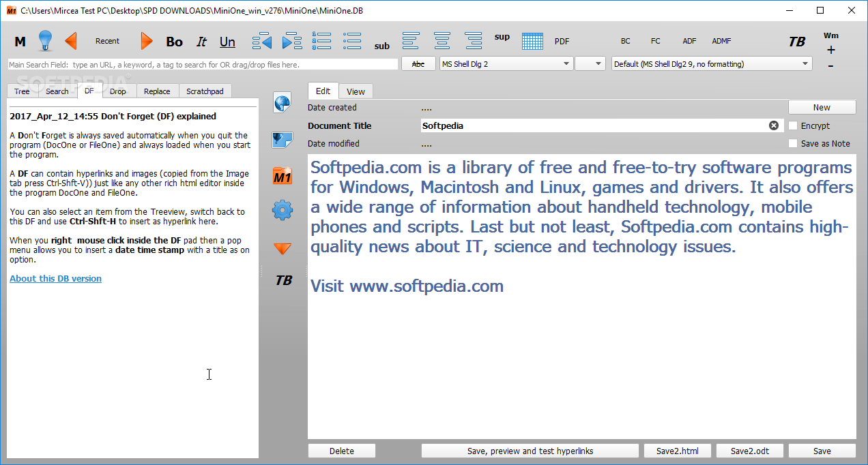868x465 pixels.
Task: Click the Save button
Action: (822, 451)
